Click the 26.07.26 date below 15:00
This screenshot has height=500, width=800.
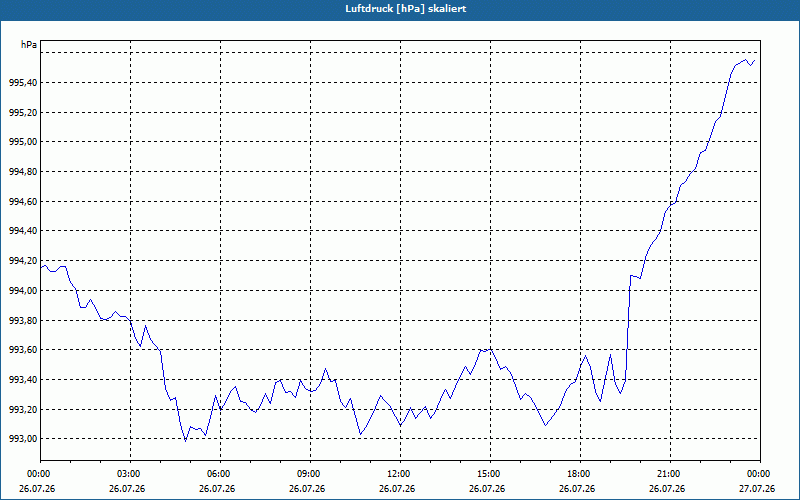(x=487, y=489)
